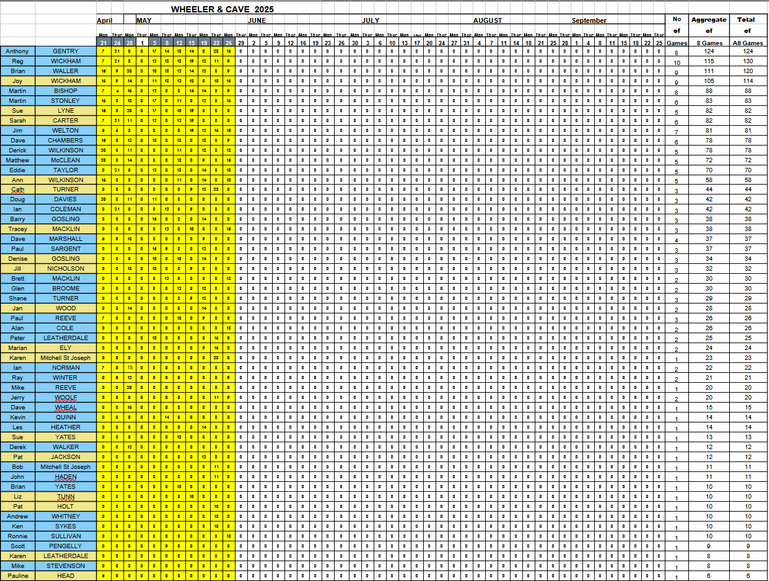Select the DAVIES surname cell

(66, 200)
